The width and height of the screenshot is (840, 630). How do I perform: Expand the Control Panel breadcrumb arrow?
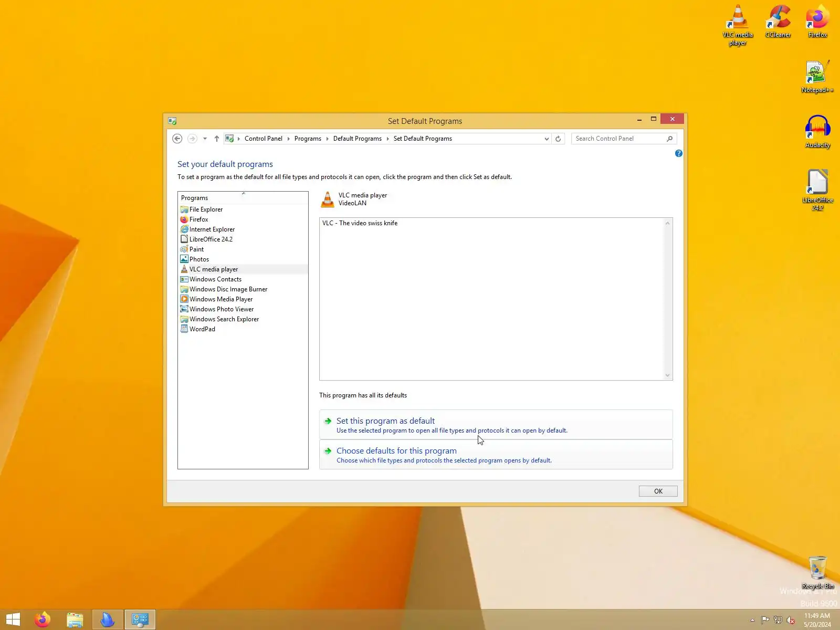point(288,139)
